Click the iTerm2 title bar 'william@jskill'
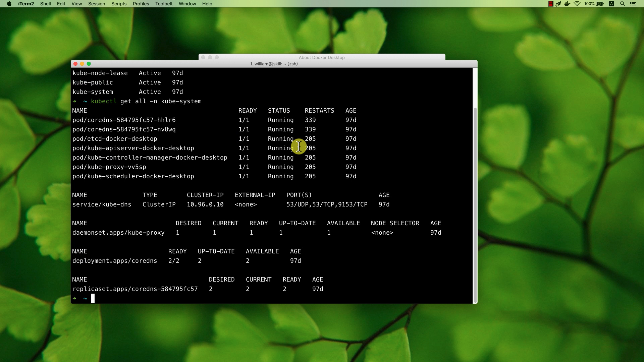Screen dimensions: 644x362 tap(274, 64)
